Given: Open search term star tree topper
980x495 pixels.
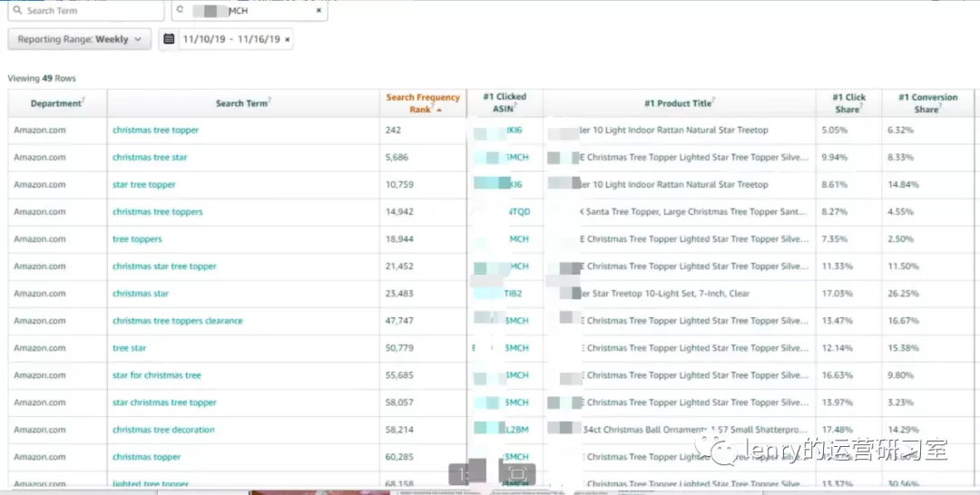Looking at the screenshot, I should (143, 185).
